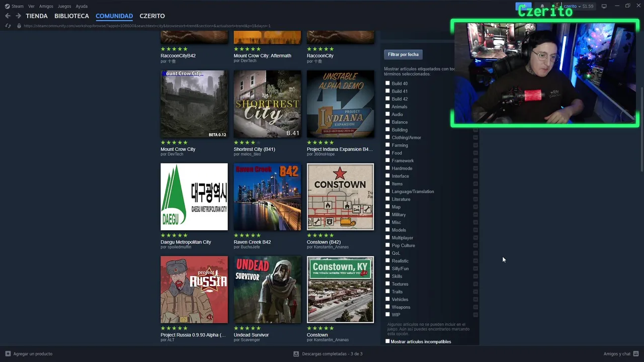Viewport: 644px width, 362px height.
Task: Click the minus icon next to Models
Action: pos(475,230)
